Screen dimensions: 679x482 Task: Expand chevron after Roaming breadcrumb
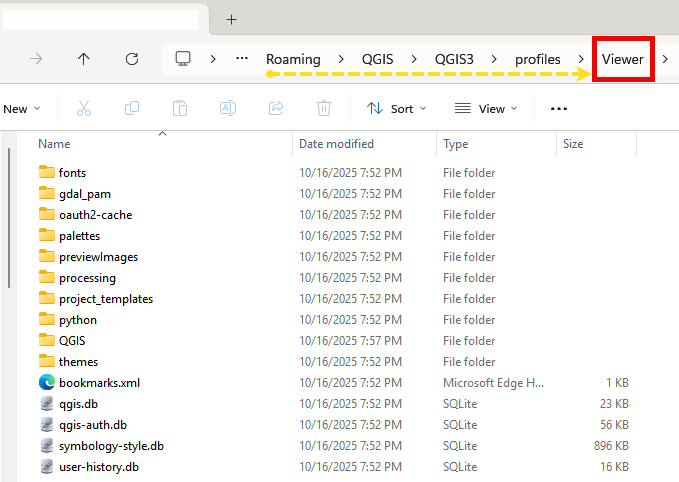click(341, 58)
